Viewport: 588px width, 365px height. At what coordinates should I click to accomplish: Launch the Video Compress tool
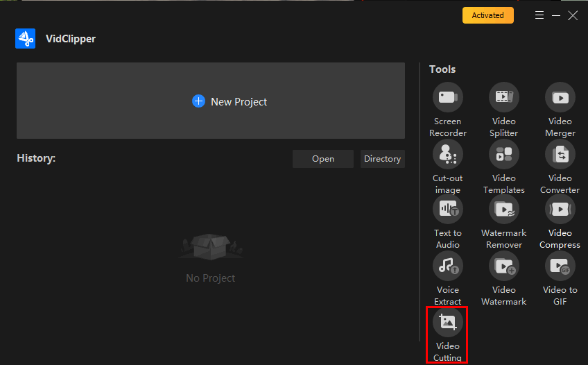[x=560, y=209]
